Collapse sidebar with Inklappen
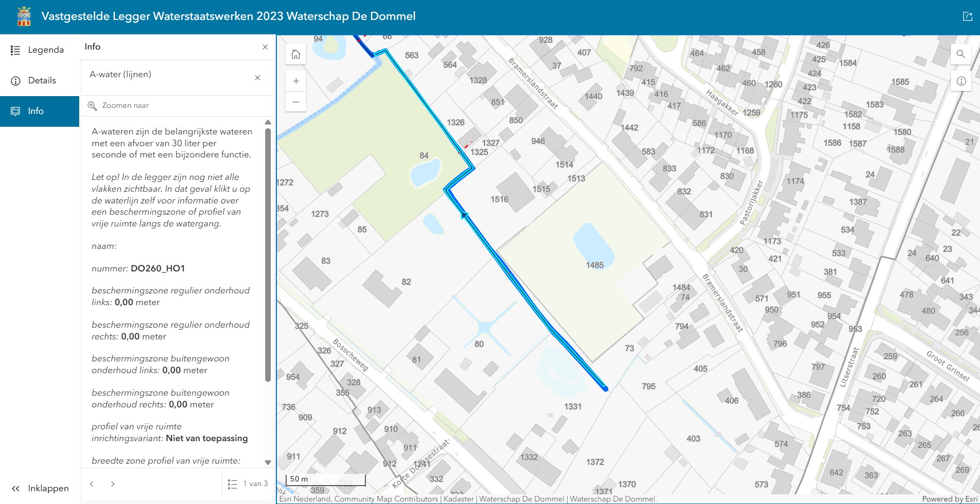The height and width of the screenshot is (504, 980). tap(40, 489)
